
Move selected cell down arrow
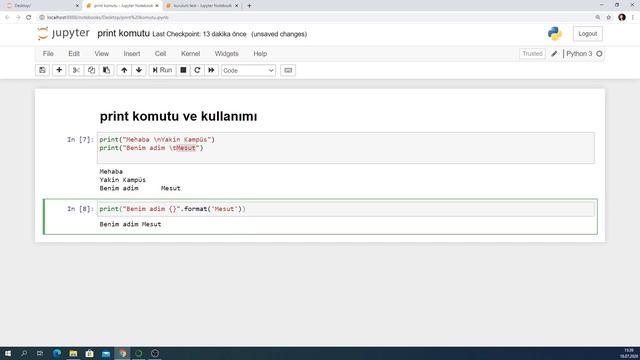tap(139, 70)
